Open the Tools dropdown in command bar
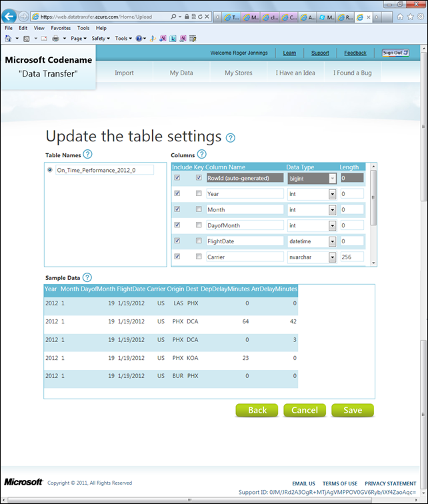This screenshot has height=504, width=428. [123, 39]
